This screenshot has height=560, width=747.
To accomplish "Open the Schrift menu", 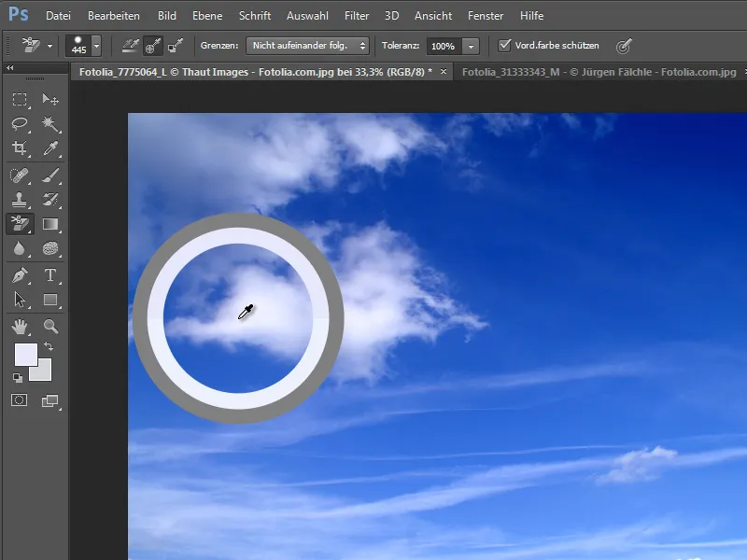I will coord(255,16).
